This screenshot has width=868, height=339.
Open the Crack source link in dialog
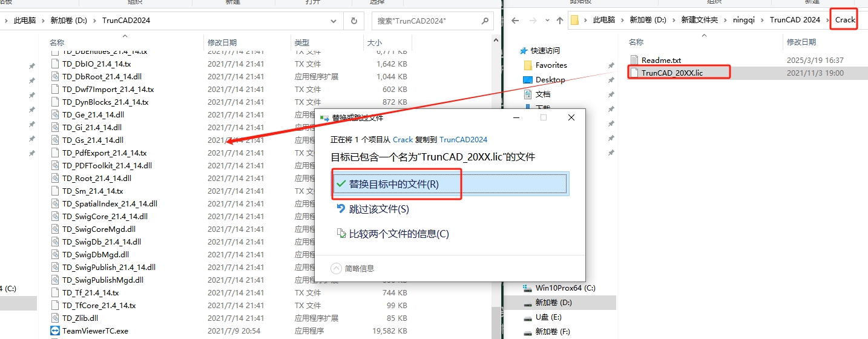[403, 139]
